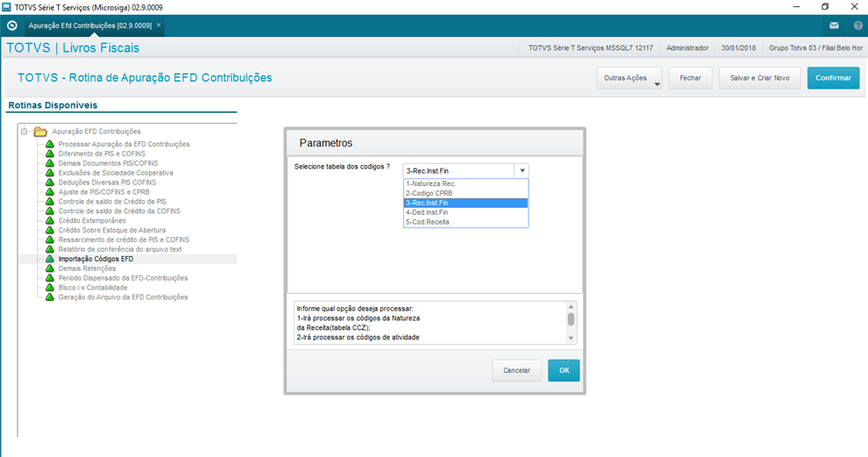This screenshot has height=457, width=868.
Task: Click green icon beside Importação Códigos EFD
Action: point(50,259)
